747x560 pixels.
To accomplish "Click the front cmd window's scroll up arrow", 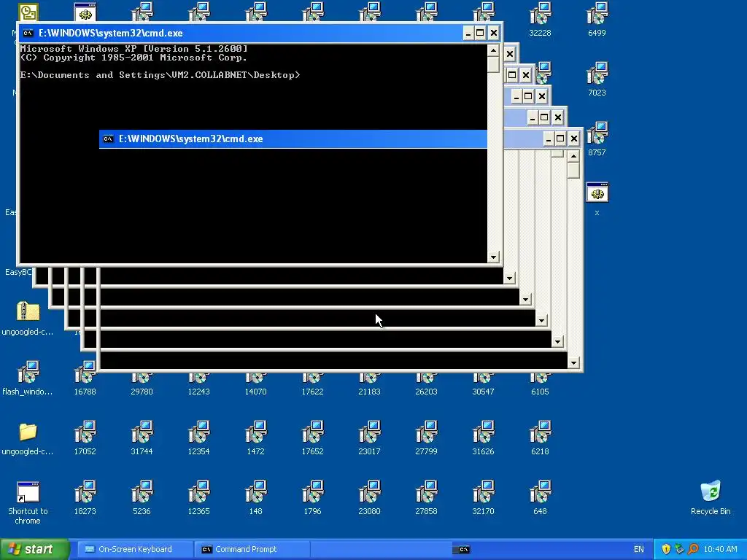I will tap(493, 50).
